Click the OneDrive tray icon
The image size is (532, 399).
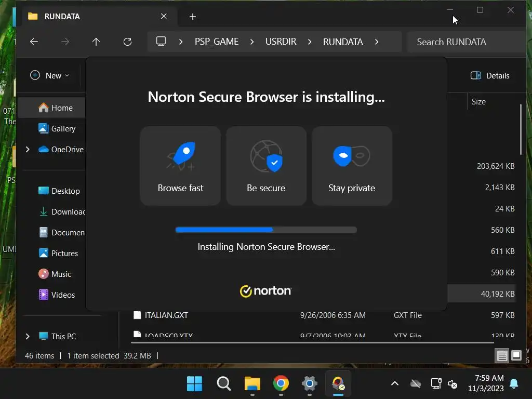tap(416, 384)
